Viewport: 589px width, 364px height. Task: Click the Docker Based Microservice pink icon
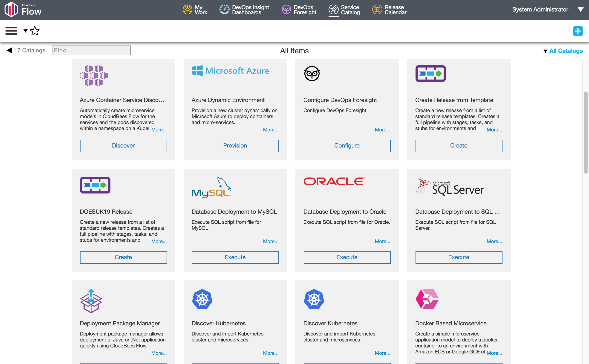427,299
